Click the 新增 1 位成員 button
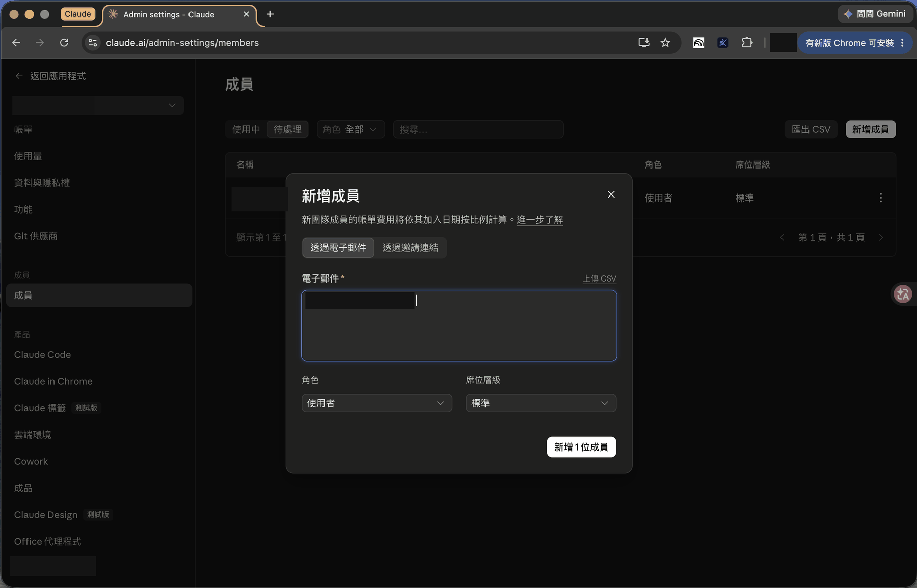 [581, 447]
